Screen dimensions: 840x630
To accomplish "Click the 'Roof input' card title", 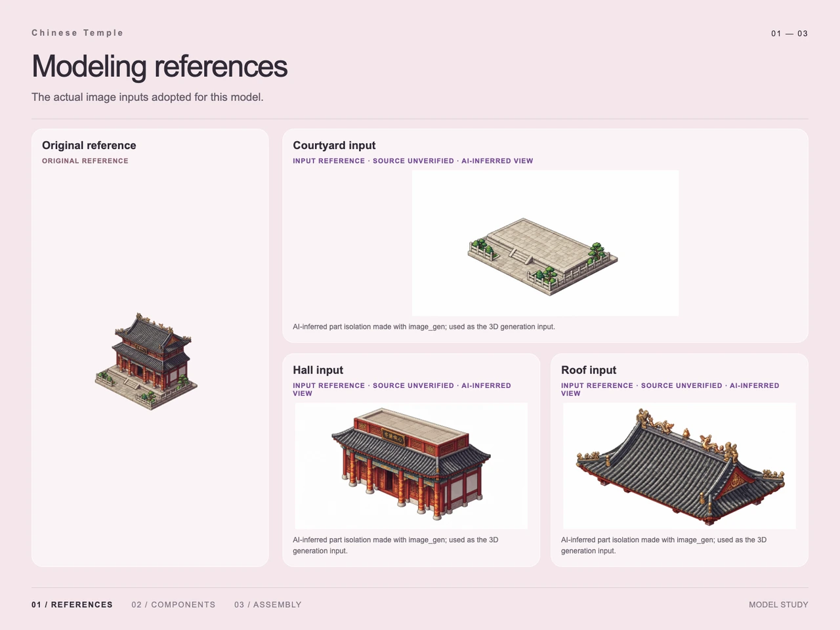I will [x=589, y=370].
